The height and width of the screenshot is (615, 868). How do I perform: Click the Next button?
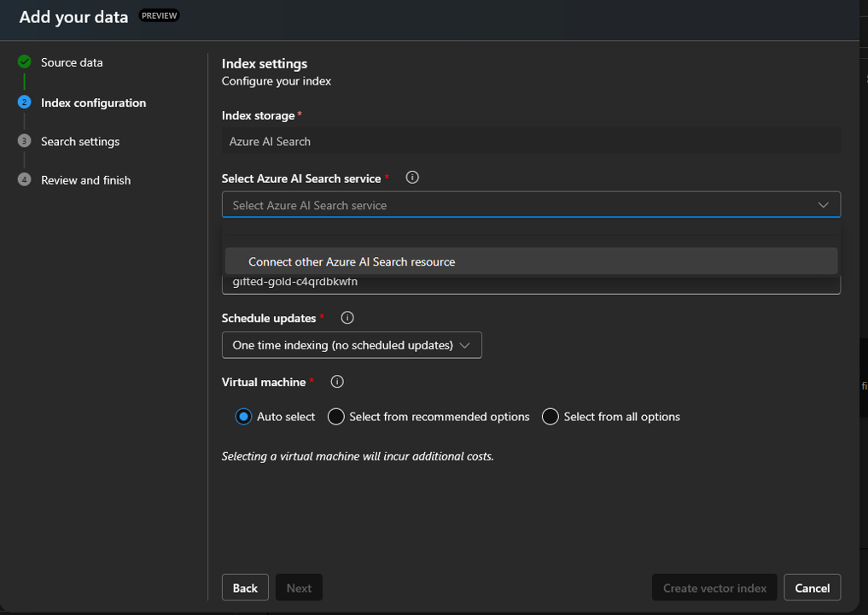coord(299,587)
